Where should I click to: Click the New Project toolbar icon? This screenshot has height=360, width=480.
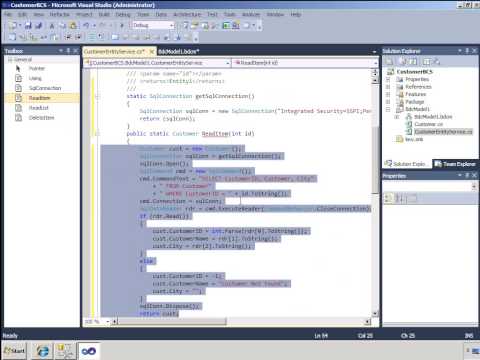(13, 25)
